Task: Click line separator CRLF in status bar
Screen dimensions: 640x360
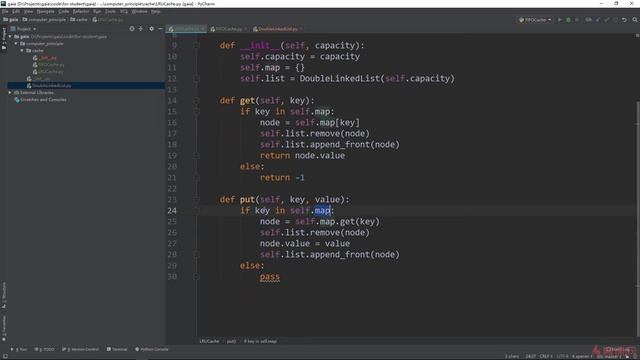Action: pyautogui.click(x=545, y=356)
